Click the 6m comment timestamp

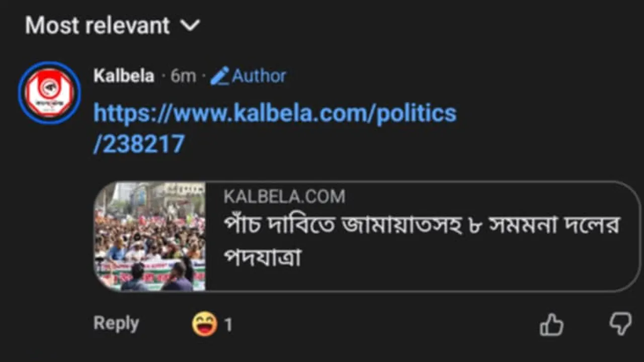[x=183, y=76]
